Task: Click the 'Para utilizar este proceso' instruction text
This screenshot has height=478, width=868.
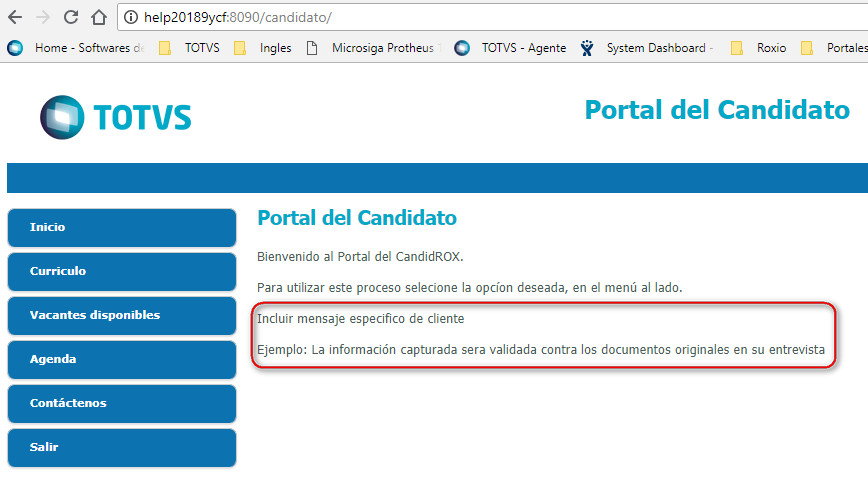Action: (469, 288)
